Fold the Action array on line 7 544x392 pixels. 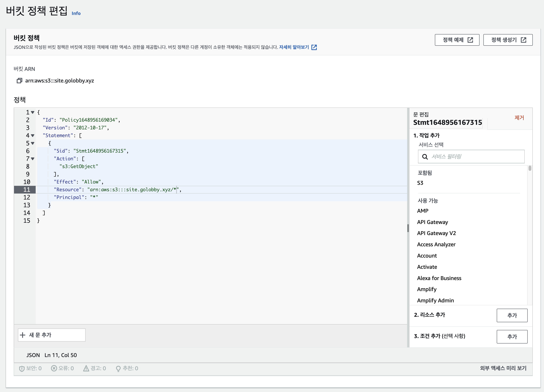click(33, 159)
